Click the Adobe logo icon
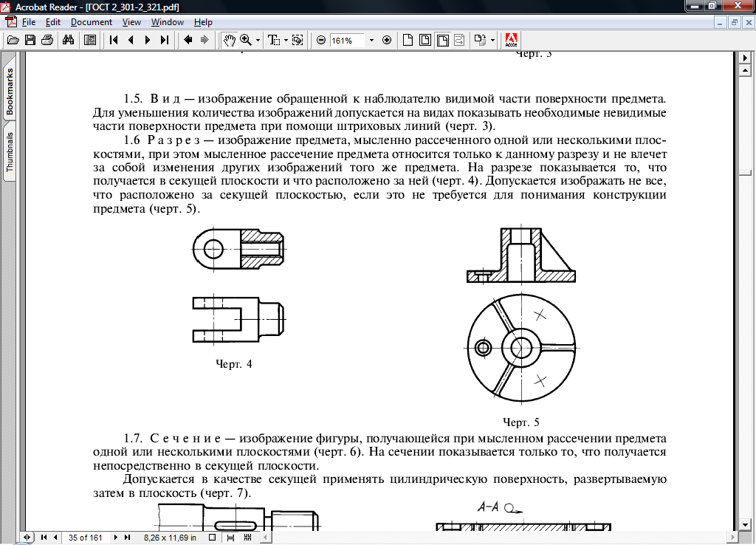The image size is (756, 545). click(511, 41)
